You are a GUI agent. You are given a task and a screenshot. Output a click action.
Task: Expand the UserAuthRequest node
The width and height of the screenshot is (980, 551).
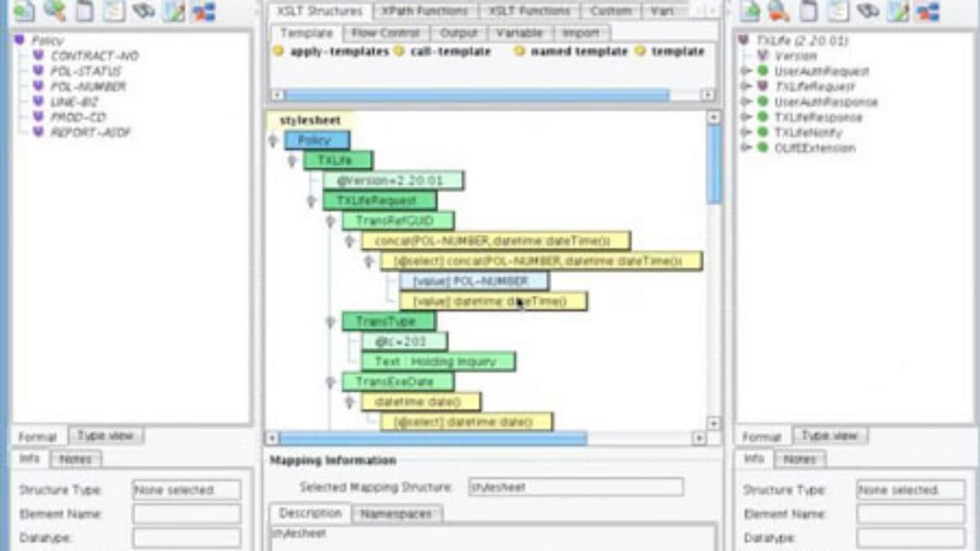coord(744,72)
